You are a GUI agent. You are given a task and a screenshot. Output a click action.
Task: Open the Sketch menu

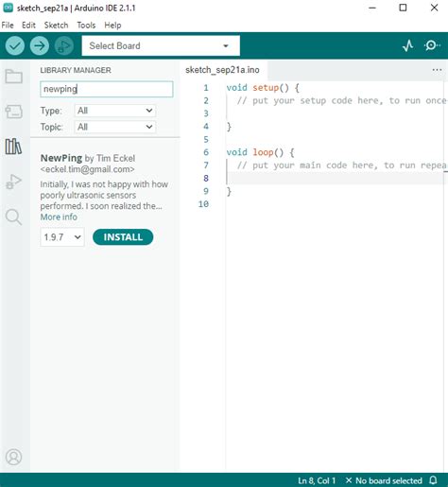(56, 26)
